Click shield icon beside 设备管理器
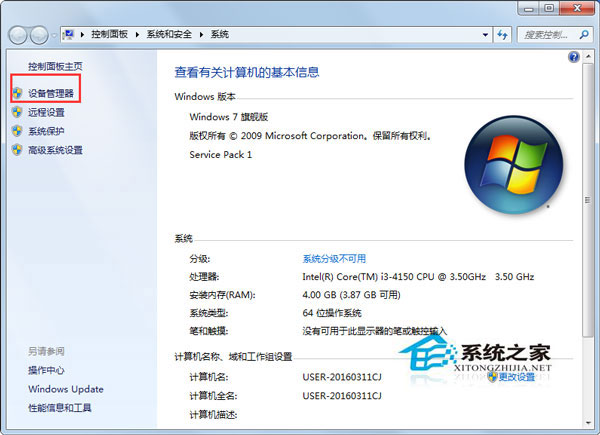 pyautogui.click(x=17, y=93)
